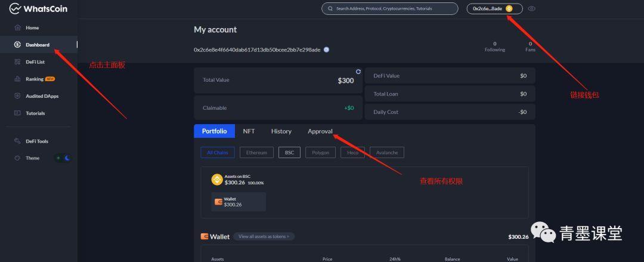This screenshot has width=644, height=262.
Task: Open the connected wallet 0x2c6e...8ade dropdown
Action: click(494, 8)
